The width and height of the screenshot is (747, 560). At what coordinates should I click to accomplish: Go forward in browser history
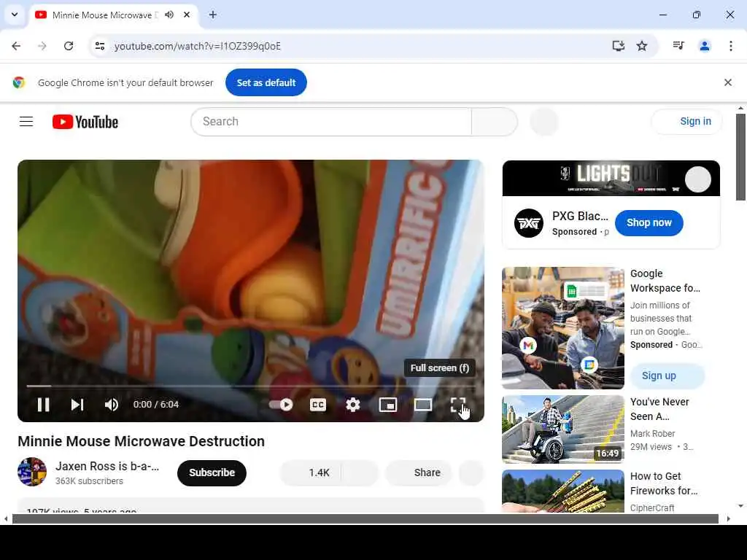coord(42,46)
